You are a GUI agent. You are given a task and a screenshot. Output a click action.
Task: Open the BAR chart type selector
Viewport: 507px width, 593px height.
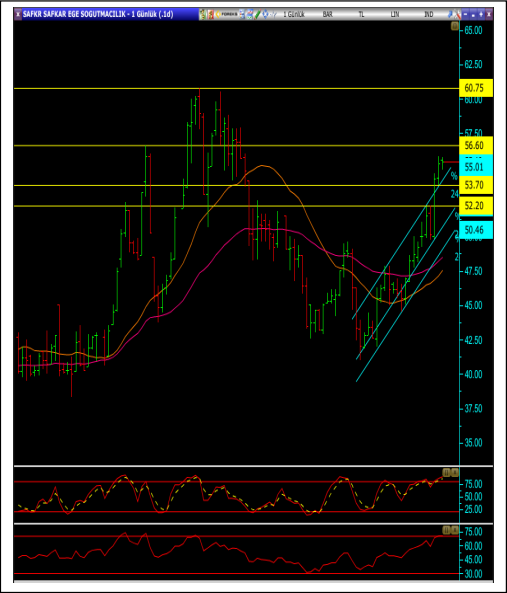[x=327, y=14]
